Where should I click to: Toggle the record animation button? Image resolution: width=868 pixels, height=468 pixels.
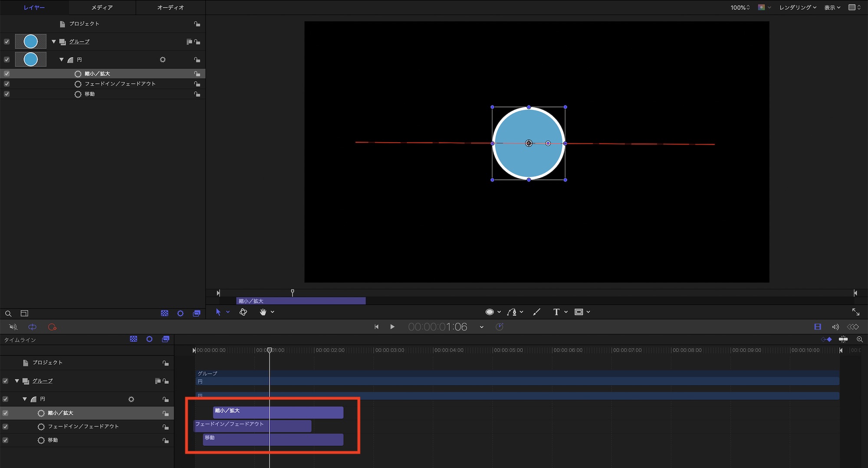tap(53, 327)
